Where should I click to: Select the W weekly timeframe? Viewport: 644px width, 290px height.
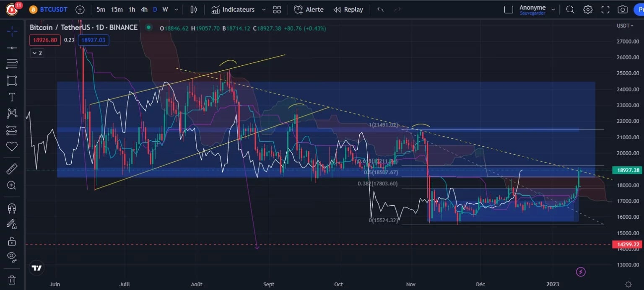[x=165, y=10]
